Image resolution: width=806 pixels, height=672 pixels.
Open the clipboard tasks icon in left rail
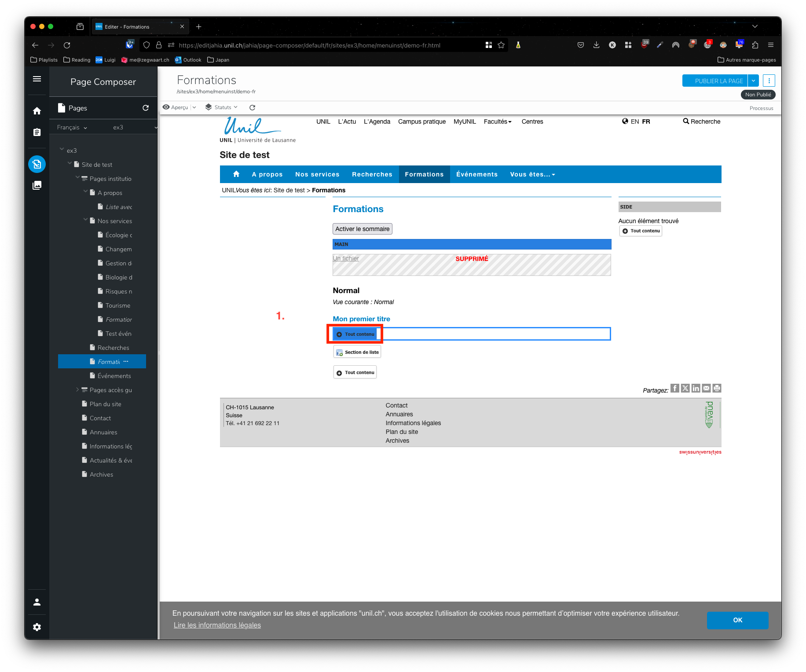click(x=37, y=132)
